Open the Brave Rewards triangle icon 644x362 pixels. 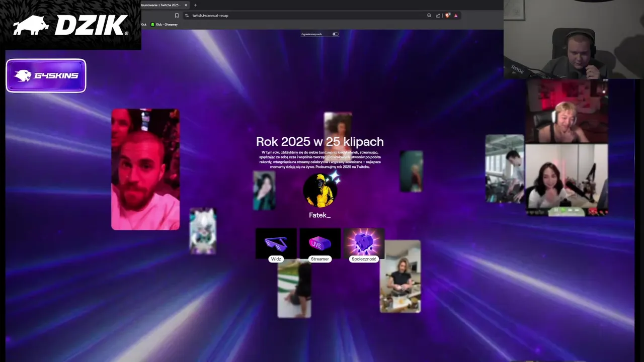456,16
